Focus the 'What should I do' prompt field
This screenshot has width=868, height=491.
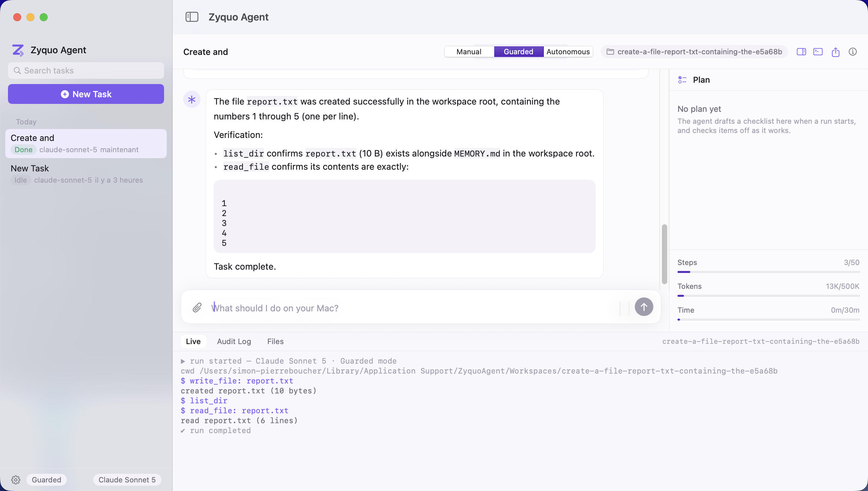coord(413,308)
